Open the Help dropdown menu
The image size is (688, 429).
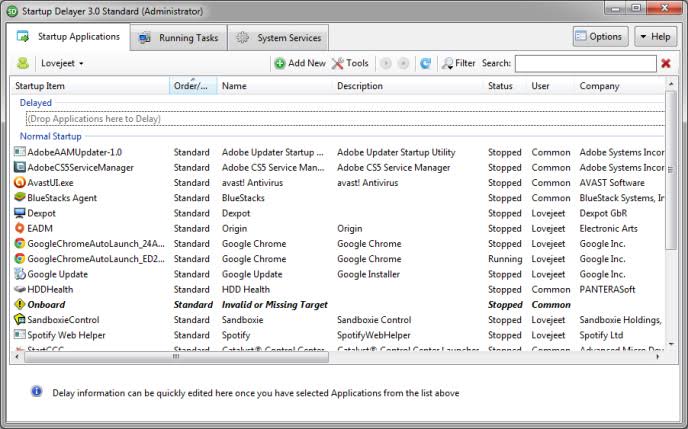(655, 37)
